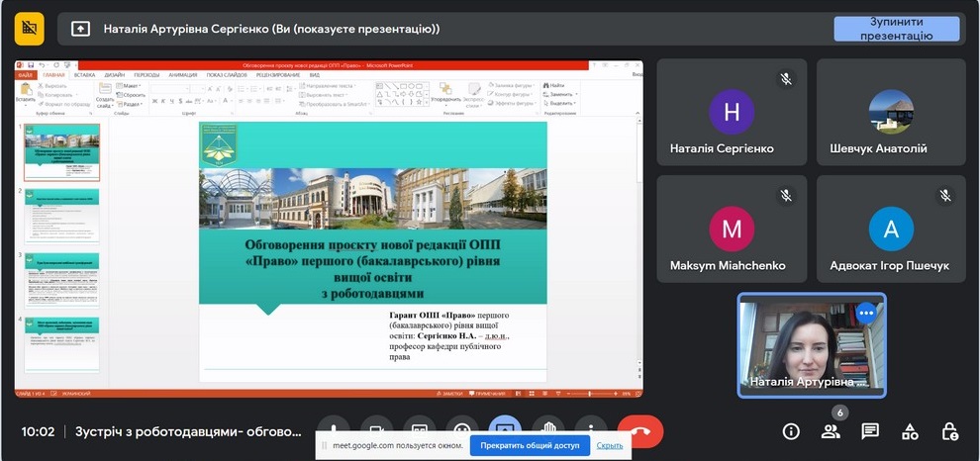Open Выделить select dropdown

[x=560, y=104]
